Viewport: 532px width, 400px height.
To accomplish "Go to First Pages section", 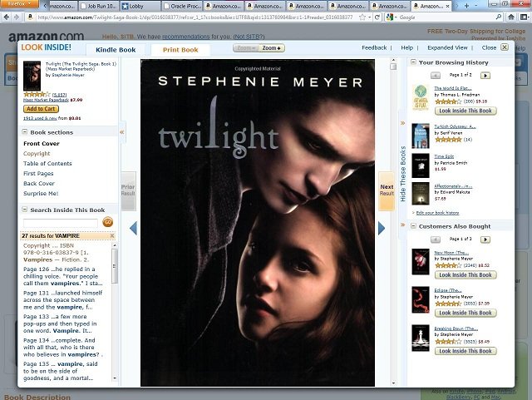I will [x=38, y=174].
